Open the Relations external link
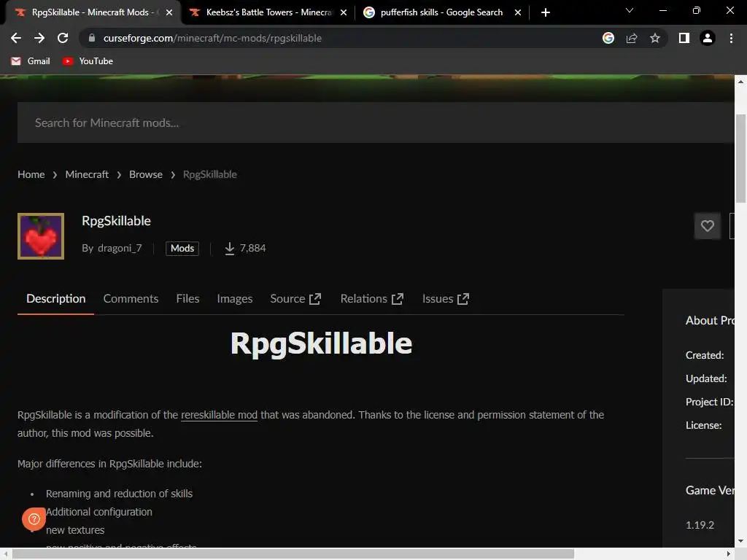The height and width of the screenshot is (560, 747). pos(371,298)
